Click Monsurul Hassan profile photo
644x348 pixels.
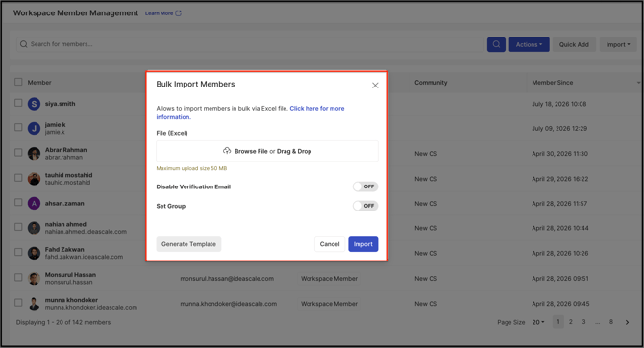click(34, 278)
